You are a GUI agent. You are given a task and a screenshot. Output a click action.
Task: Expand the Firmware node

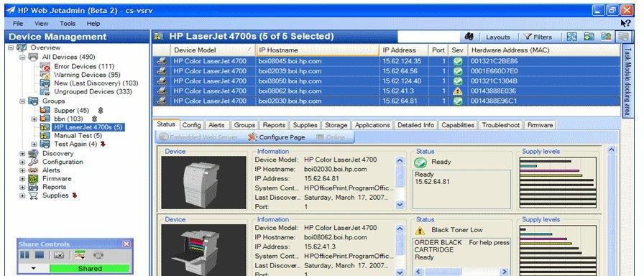click(x=22, y=179)
